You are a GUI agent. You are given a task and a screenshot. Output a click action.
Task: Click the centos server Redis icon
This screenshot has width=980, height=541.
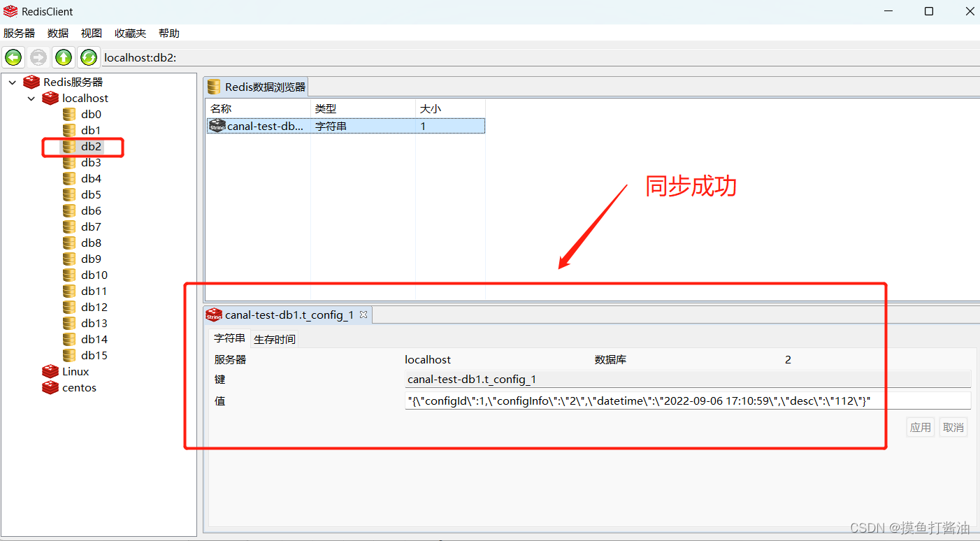tap(50, 387)
